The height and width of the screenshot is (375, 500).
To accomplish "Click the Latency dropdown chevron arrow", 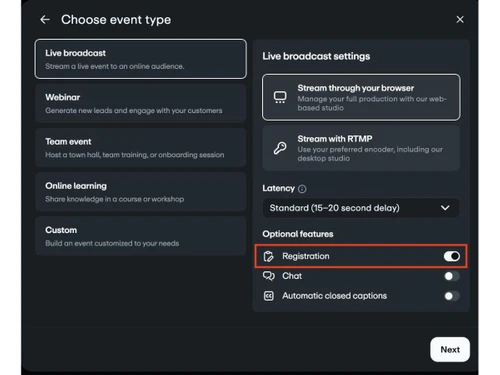I will pos(445,208).
